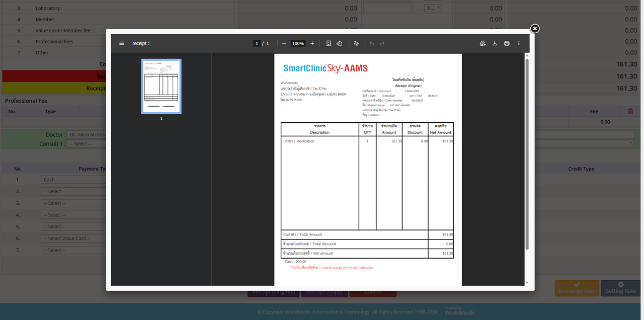
Task: Zoom in on the receipt PDF
Action: point(312,43)
